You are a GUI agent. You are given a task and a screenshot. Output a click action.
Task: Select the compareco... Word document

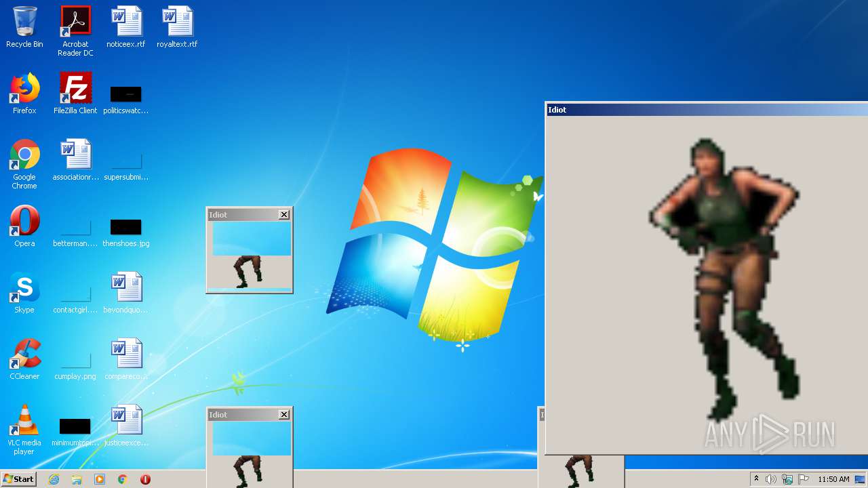pos(126,359)
